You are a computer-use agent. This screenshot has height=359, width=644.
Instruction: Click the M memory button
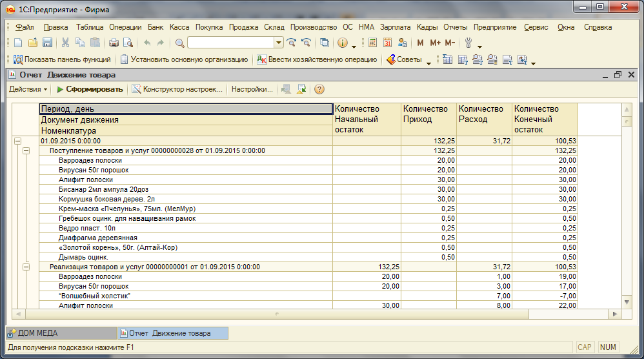420,43
